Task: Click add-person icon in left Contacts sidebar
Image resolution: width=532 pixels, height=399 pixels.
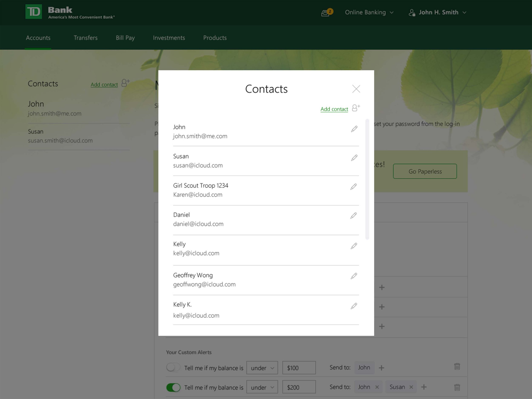Action: [125, 83]
